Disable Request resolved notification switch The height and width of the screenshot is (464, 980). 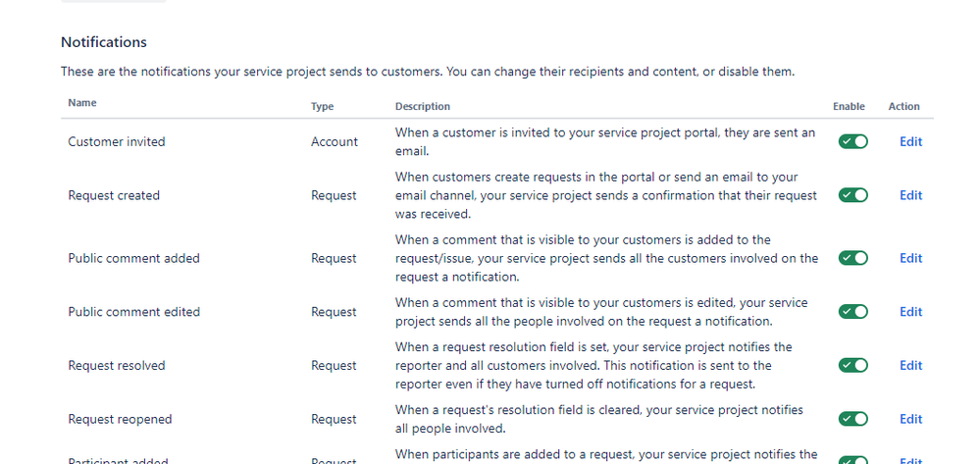(852, 365)
